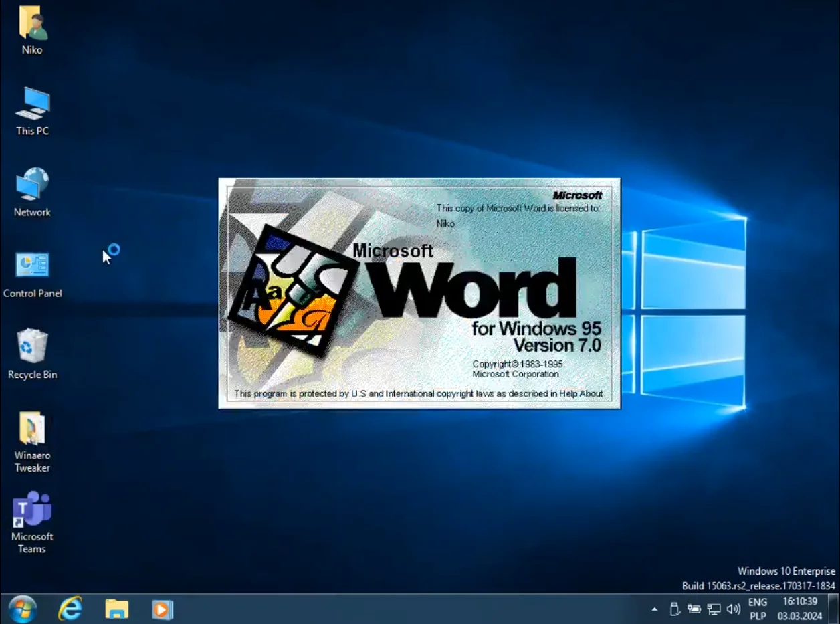
Task: Open the ENG PLP language switcher
Action: tap(758, 609)
